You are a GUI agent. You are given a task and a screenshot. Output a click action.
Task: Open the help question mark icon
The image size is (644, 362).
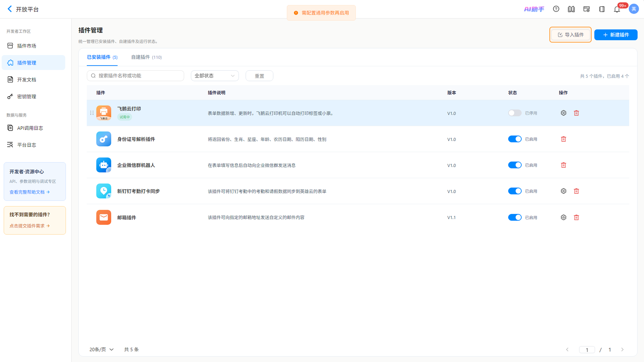tap(556, 9)
